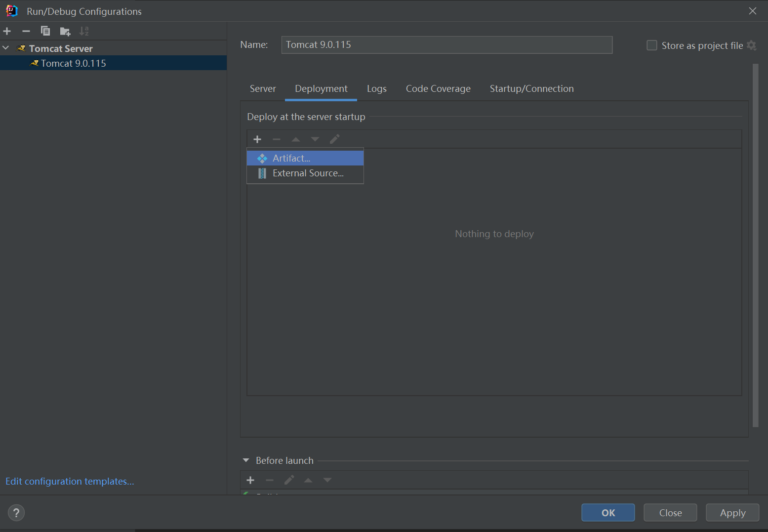This screenshot has height=532, width=768.
Task: Open project file storage settings gear
Action: pos(751,45)
